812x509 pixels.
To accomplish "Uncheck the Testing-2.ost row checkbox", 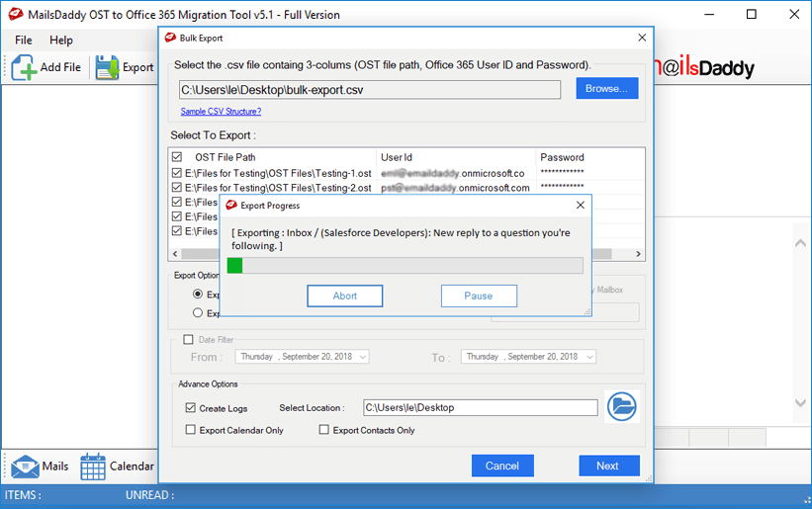I will point(177,187).
